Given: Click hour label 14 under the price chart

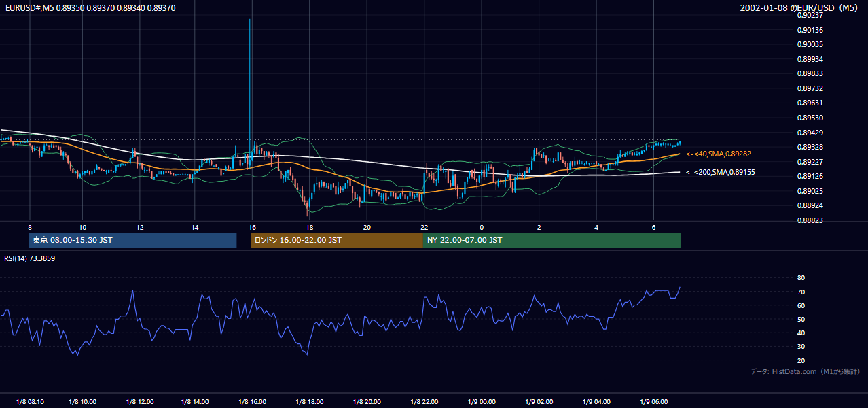Looking at the screenshot, I should tap(195, 227).
